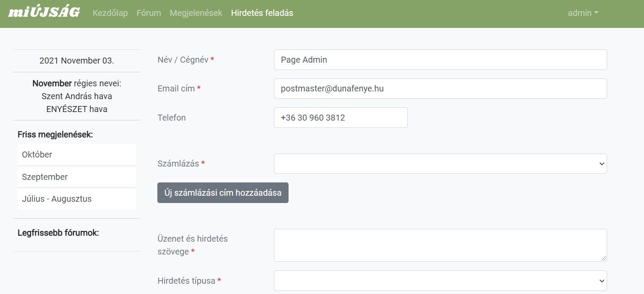644x294 pixels.
Task: Open the Október issue link
Action: [77, 155]
